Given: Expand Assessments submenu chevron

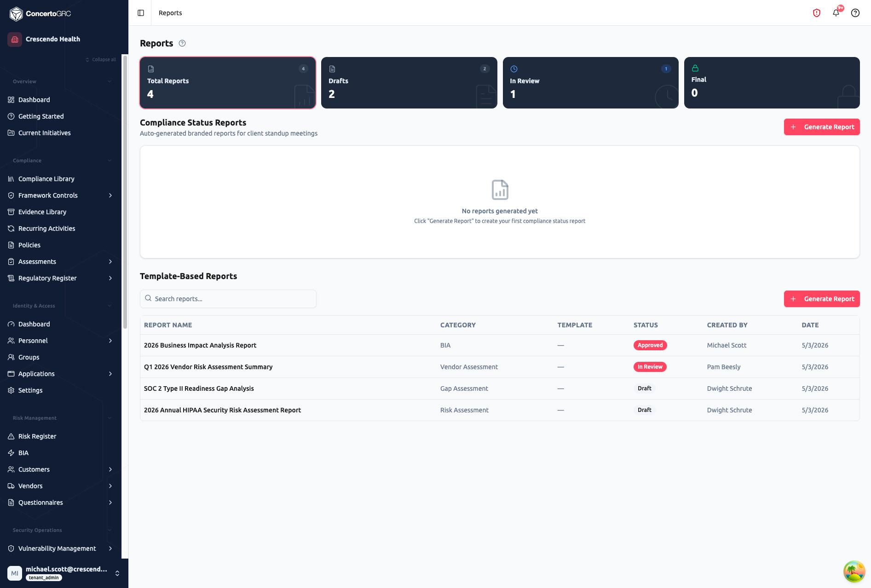Looking at the screenshot, I should point(110,262).
